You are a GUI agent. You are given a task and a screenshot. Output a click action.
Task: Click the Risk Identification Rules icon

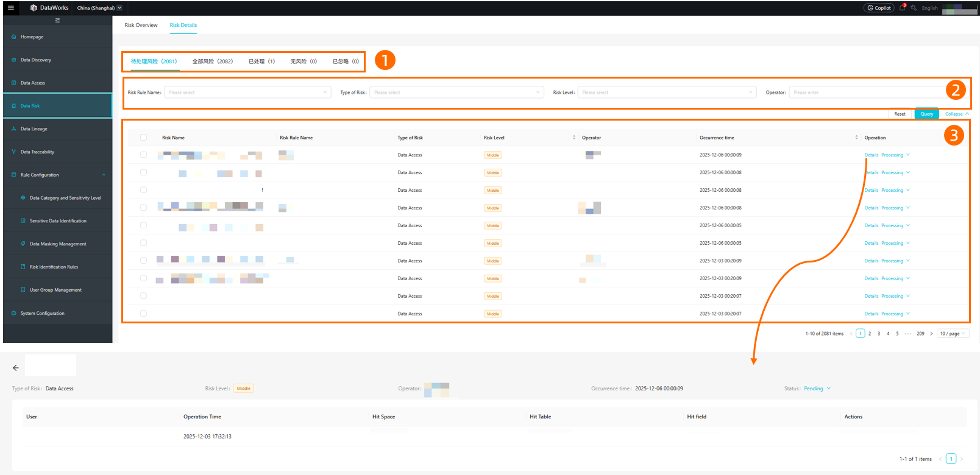coord(23,267)
